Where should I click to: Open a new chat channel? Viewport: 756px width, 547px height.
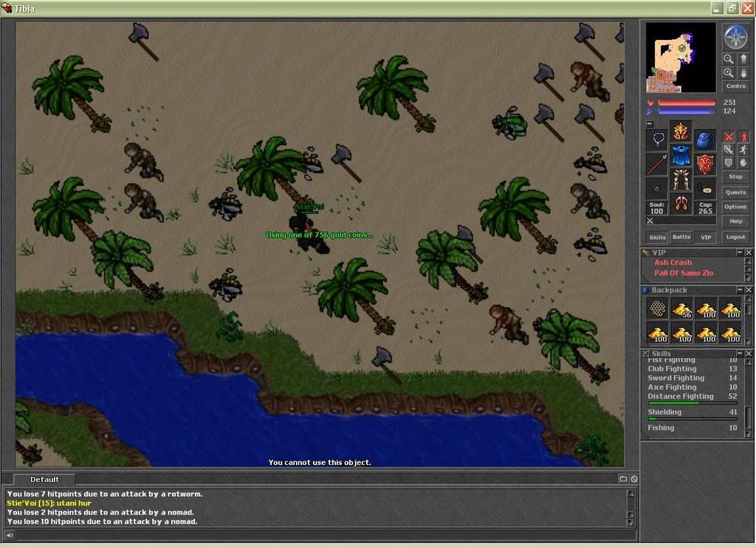coord(623,479)
